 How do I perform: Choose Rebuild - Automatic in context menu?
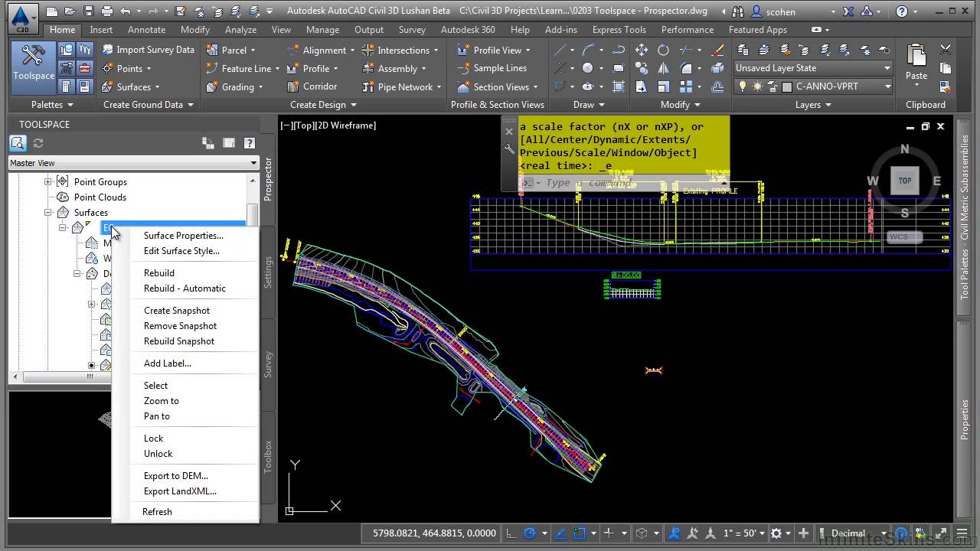185,289
